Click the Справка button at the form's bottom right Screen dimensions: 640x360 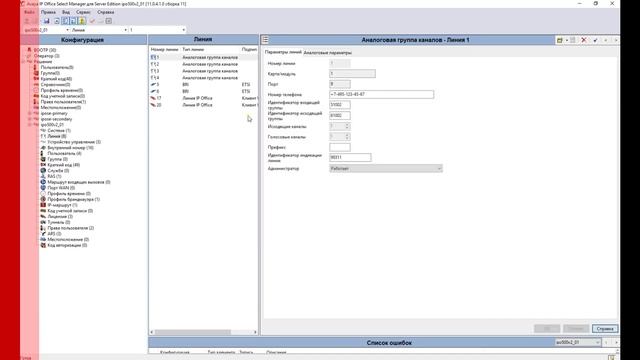click(x=605, y=329)
